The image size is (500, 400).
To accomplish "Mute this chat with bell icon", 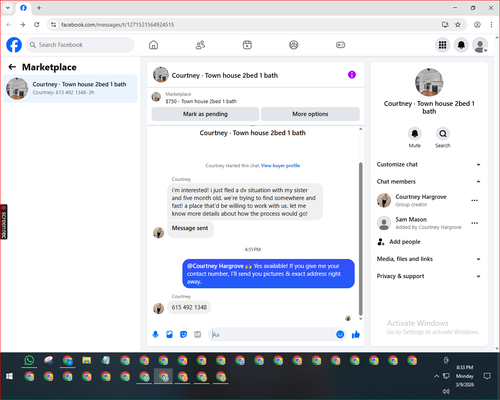I will point(415,134).
